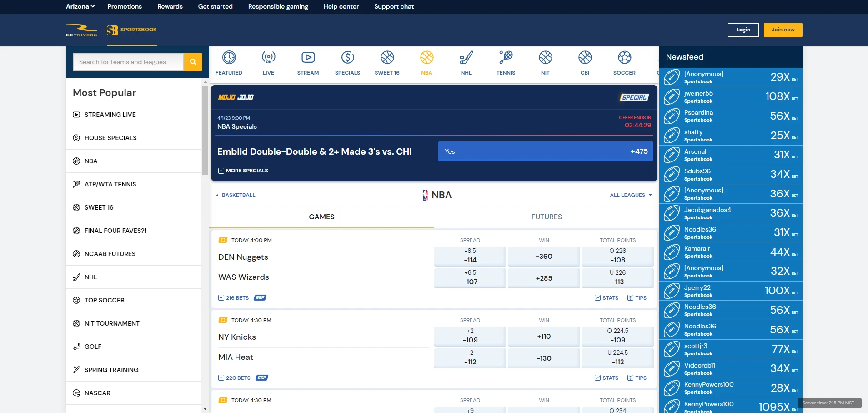Viewport: 868px width, 413px height.
Task: Open NCAAB Futures in sidebar
Action: click(x=134, y=254)
